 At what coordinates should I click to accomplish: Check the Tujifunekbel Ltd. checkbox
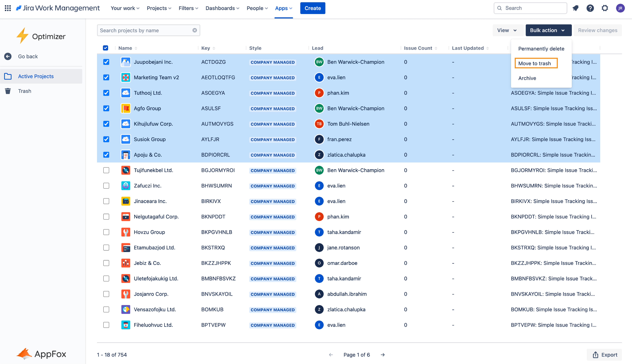click(106, 170)
